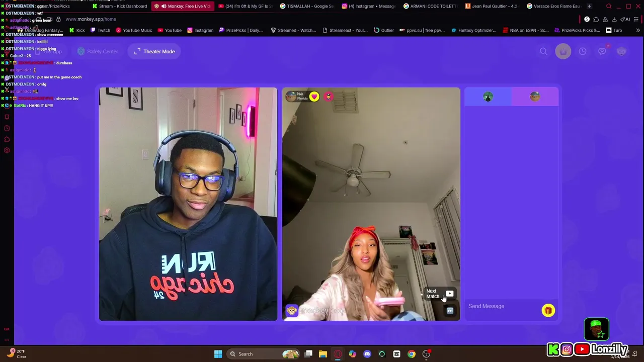Select the right avatar tab in the chat panel
644x362 pixels.
point(535,97)
